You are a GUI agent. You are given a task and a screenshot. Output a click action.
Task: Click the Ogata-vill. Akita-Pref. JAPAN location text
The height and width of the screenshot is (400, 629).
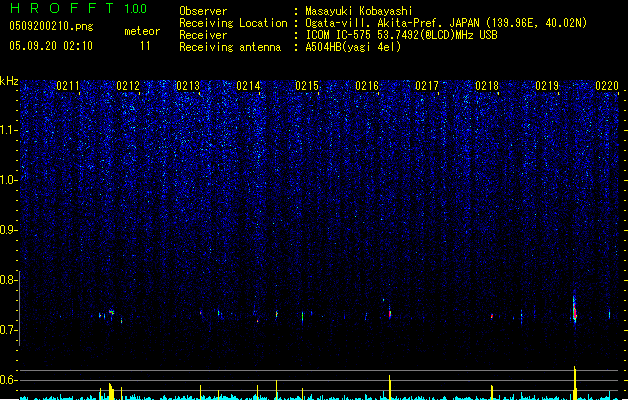(446, 23)
